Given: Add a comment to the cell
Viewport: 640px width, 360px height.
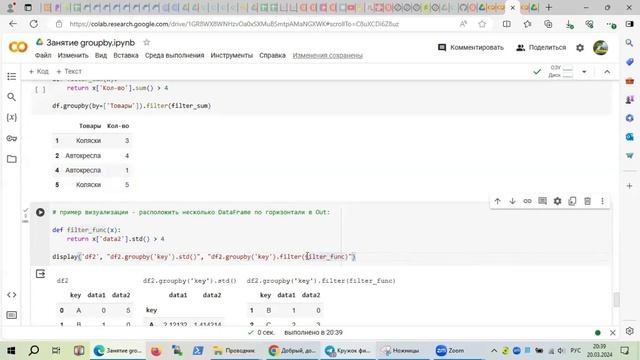Looking at the screenshot, I should click(542, 201).
